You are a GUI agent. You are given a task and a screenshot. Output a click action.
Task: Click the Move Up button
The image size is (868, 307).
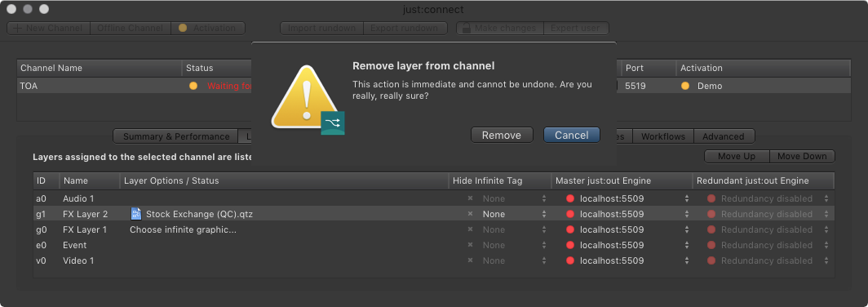[x=737, y=156]
